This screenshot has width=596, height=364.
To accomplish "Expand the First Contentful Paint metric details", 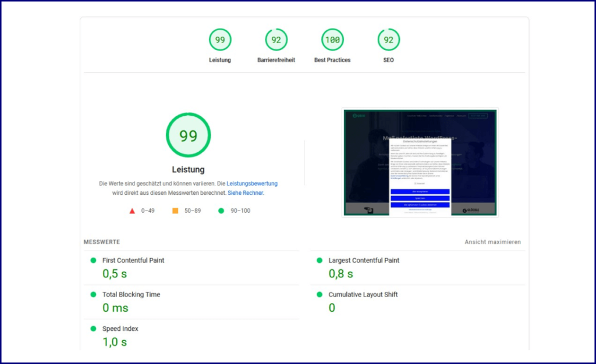I will coord(133,260).
